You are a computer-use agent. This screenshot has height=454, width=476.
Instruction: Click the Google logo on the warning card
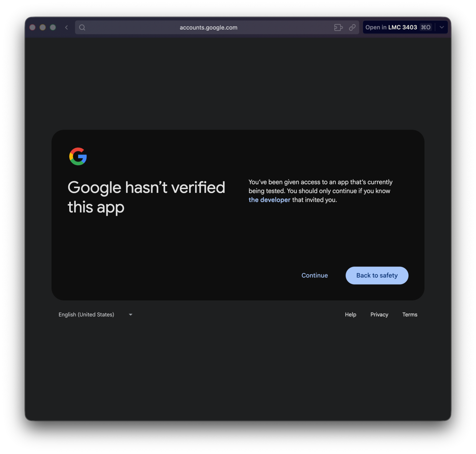click(x=78, y=156)
